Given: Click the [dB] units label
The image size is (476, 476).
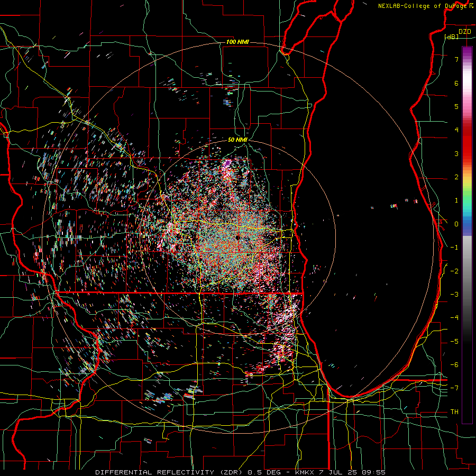Looking at the screenshot, I should point(452,36).
